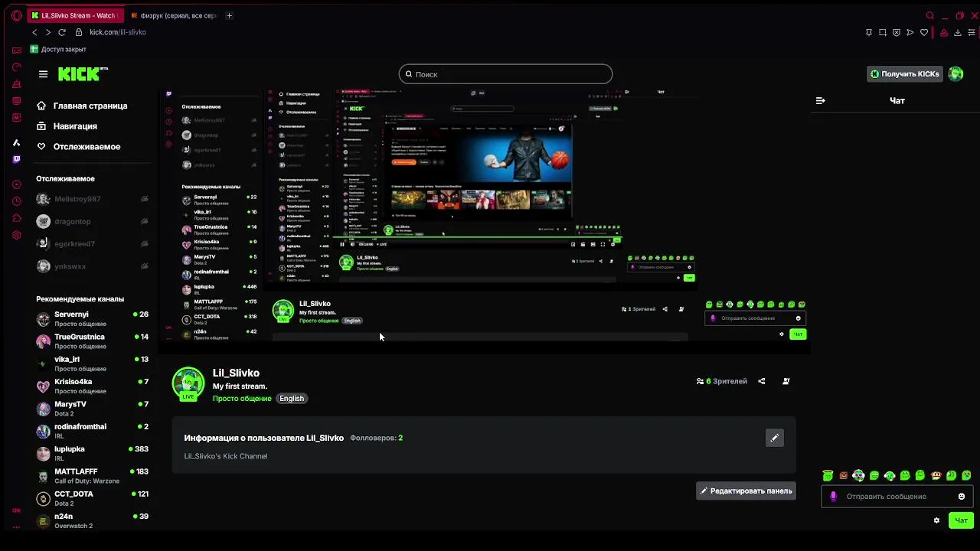The height and width of the screenshot is (551, 980).
Task: Open recommended channel n24n
Action: [x=92, y=520]
